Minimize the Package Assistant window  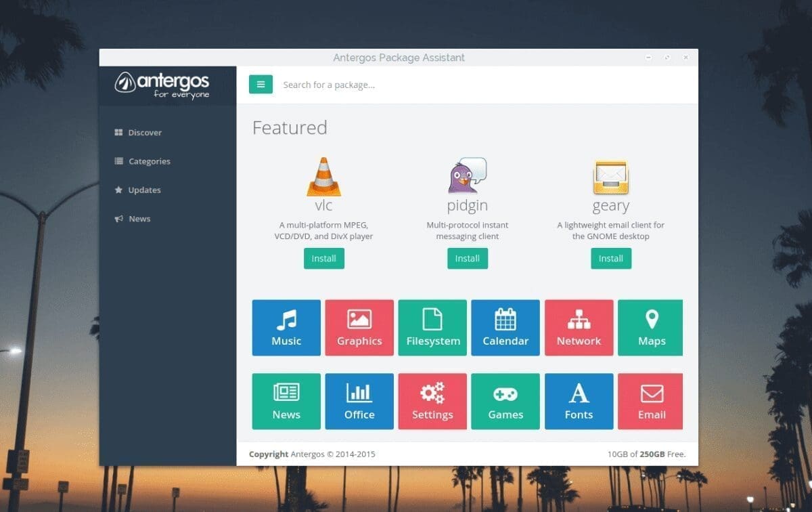pos(648,58)
